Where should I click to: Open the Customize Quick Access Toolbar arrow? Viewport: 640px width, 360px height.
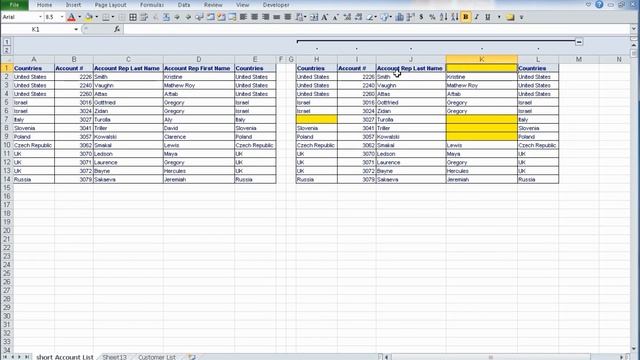(x=522, y=17)
